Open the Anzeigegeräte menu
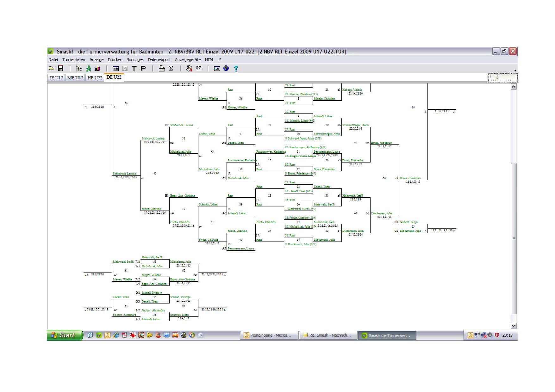 click(188, 59)
